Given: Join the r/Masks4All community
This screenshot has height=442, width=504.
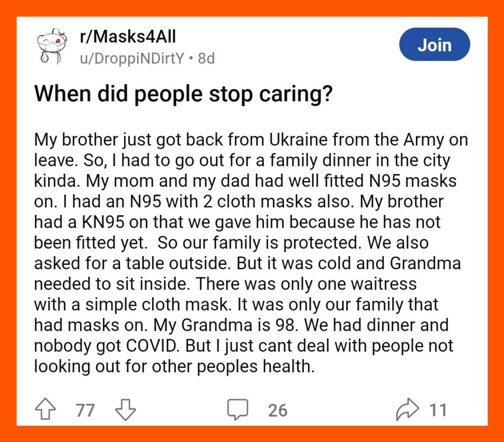Looking at the screenshot, I should (x=435, y=45).
